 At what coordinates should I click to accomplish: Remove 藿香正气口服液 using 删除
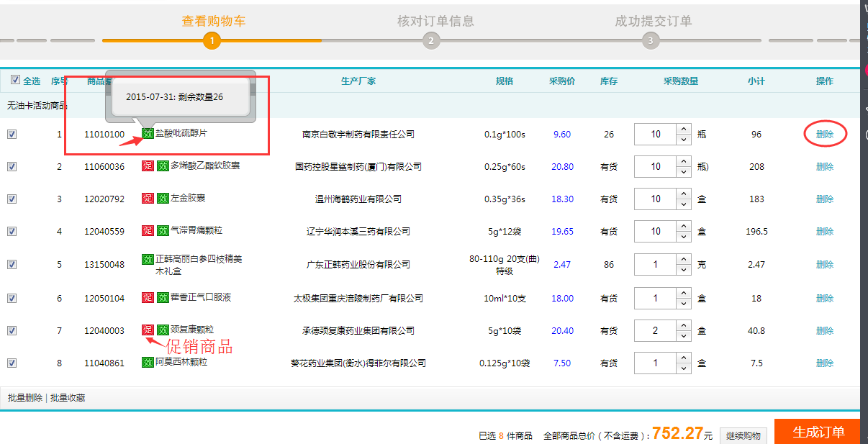[825, 298]
